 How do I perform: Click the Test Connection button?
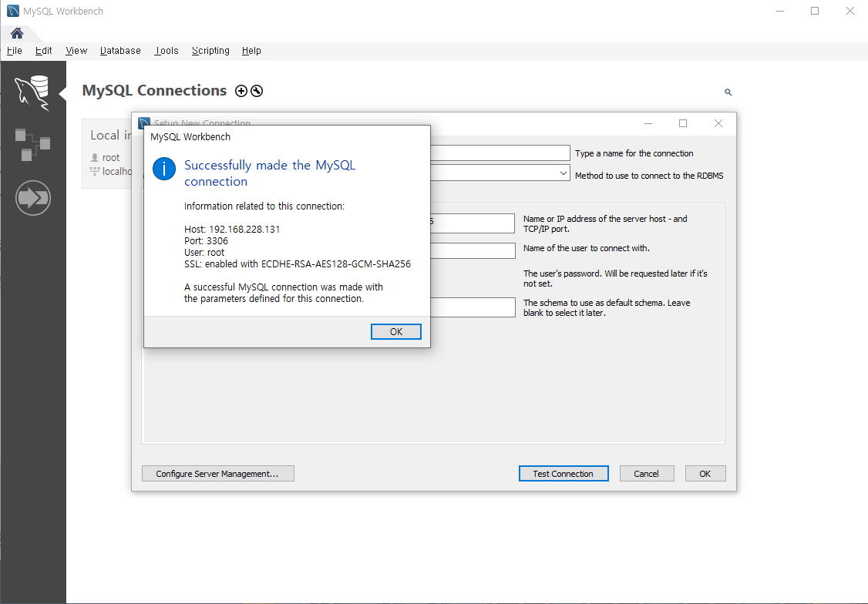(x=564, y=474)
